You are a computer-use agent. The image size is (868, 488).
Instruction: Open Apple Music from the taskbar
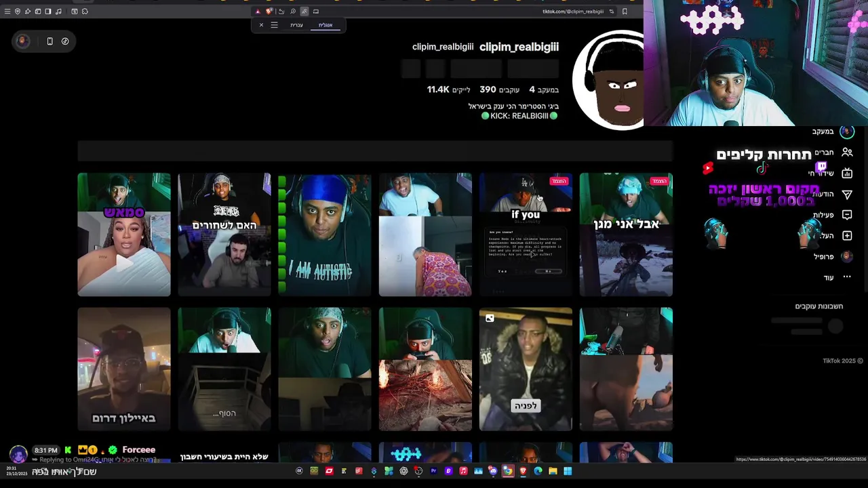[x=463, y=471]
